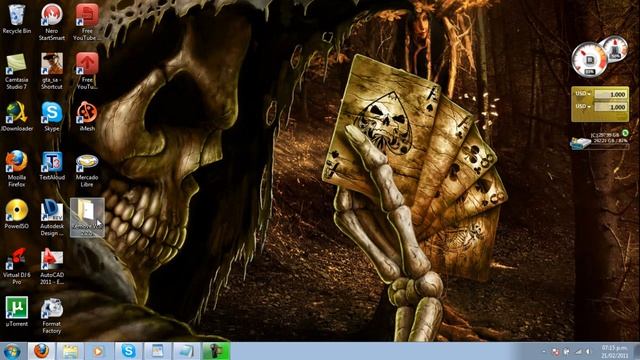Screen dimensions: 640x360
Task: Open the Windows Start menu orb
Action: (x=12, y=351)
